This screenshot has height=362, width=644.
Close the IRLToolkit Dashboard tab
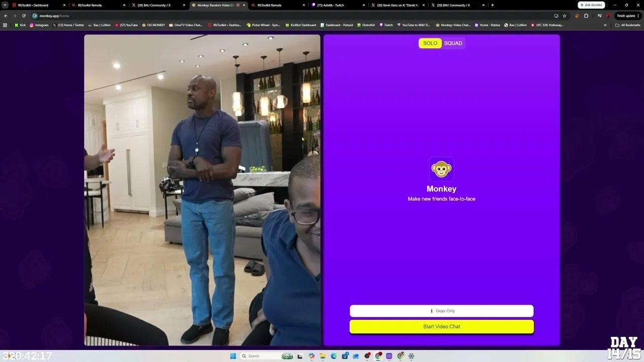[x=64, y=5]
